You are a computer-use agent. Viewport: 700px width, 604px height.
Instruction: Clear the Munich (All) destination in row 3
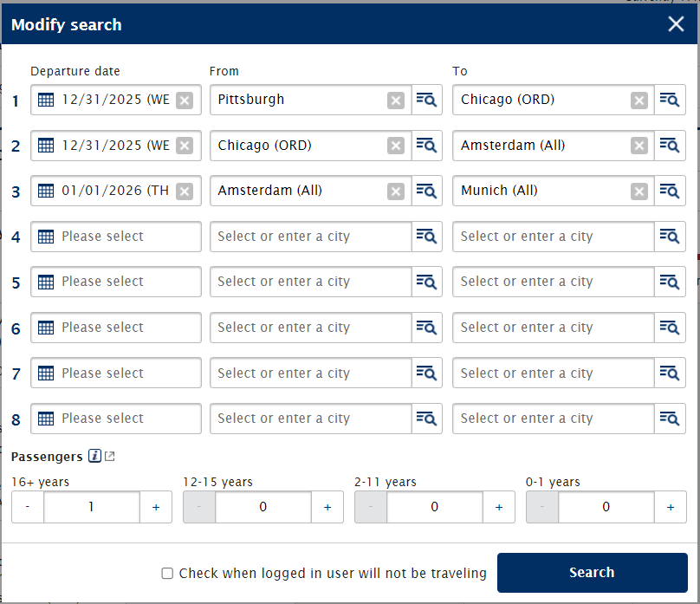click(x=639, y=192)
